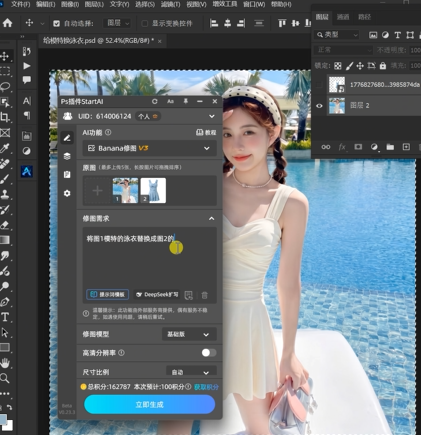
Task: Open the 尺寸比例 自动 dropdown
Action: (191, 372)
